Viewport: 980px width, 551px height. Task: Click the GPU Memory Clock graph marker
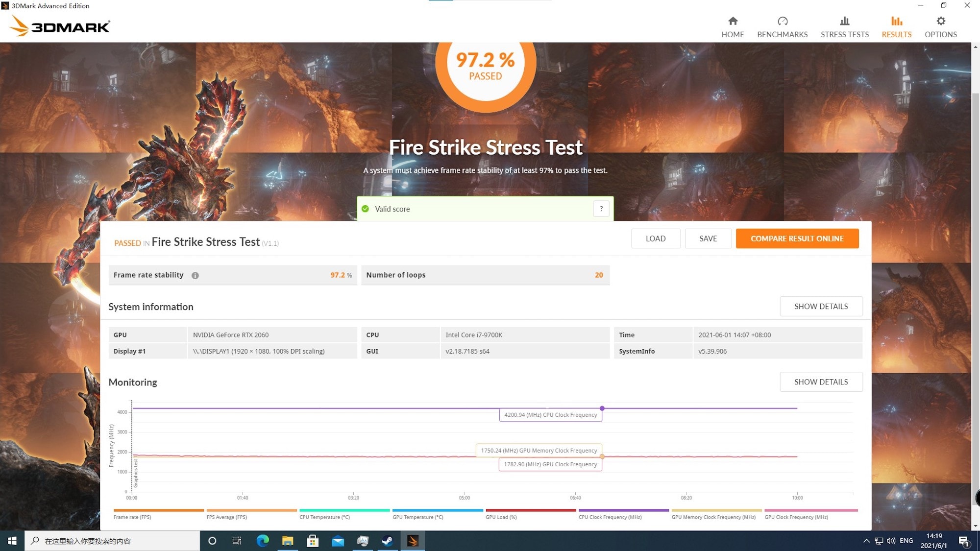pyautogui.click(x=602, y=456)
